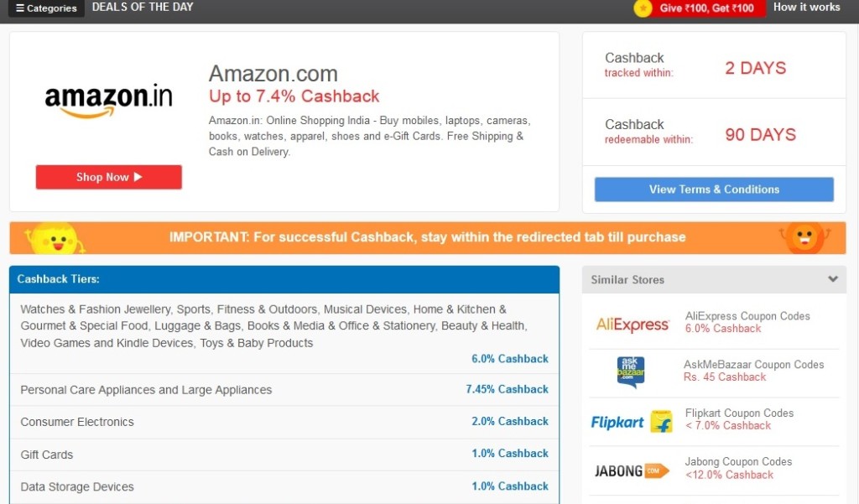The height and width of the screenshot is (504, 859).
Task: Click the amazon.in store logo
Action: (x=108, y=101)
